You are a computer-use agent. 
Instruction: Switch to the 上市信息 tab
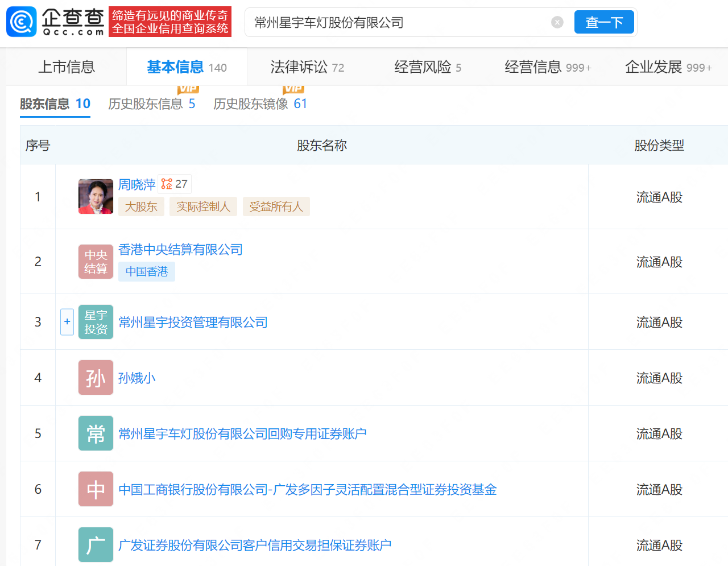pos(67,67)
